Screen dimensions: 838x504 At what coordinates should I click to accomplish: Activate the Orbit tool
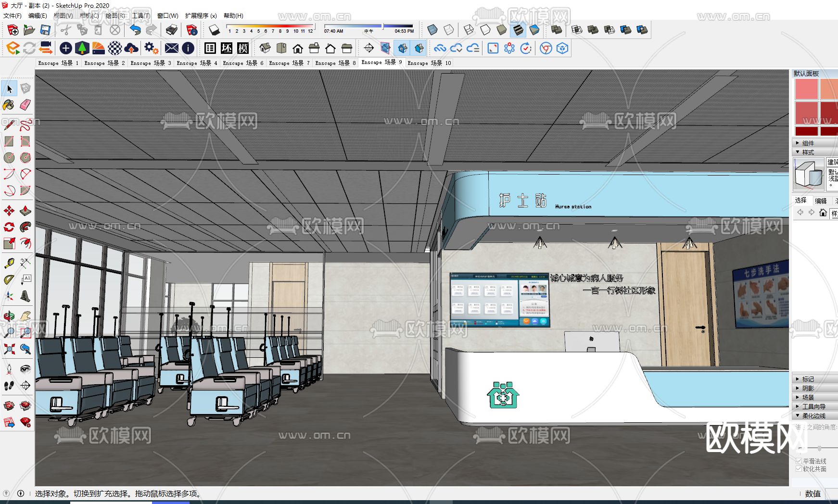point(9,316)
